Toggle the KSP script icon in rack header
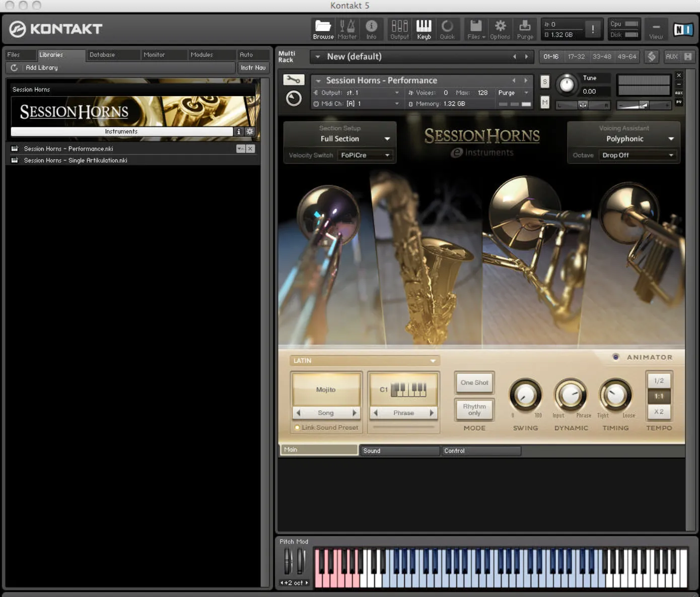Viewport: 700px width, 597px height. coord(651,56)
